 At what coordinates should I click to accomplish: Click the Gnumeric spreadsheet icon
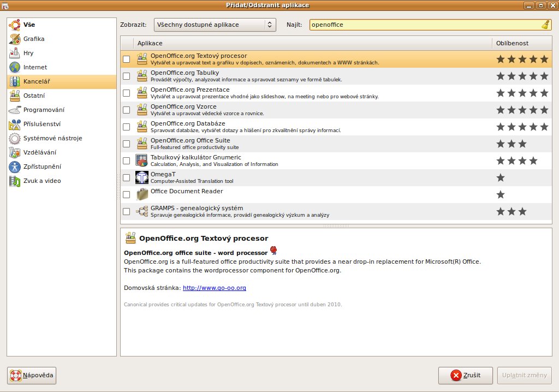(x=142, y=161)
